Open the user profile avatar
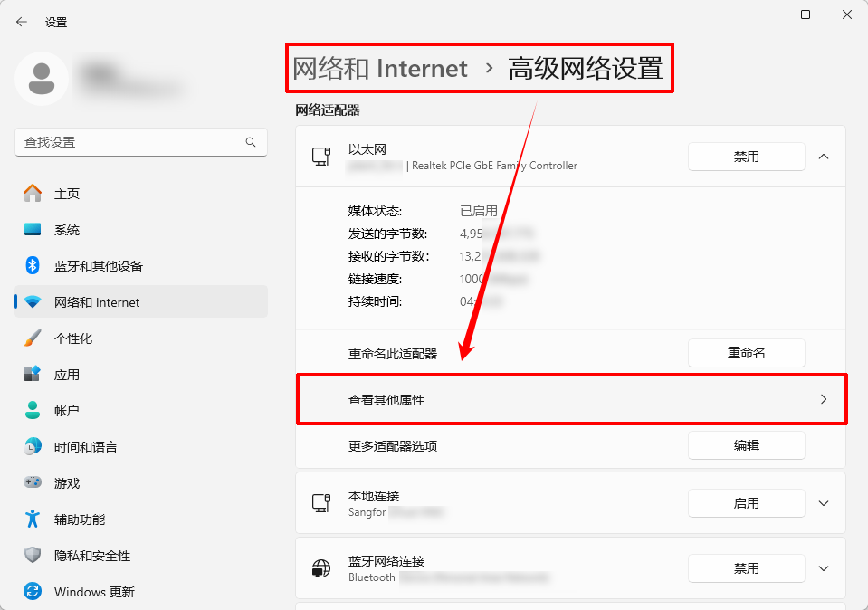 pos(42,79)
